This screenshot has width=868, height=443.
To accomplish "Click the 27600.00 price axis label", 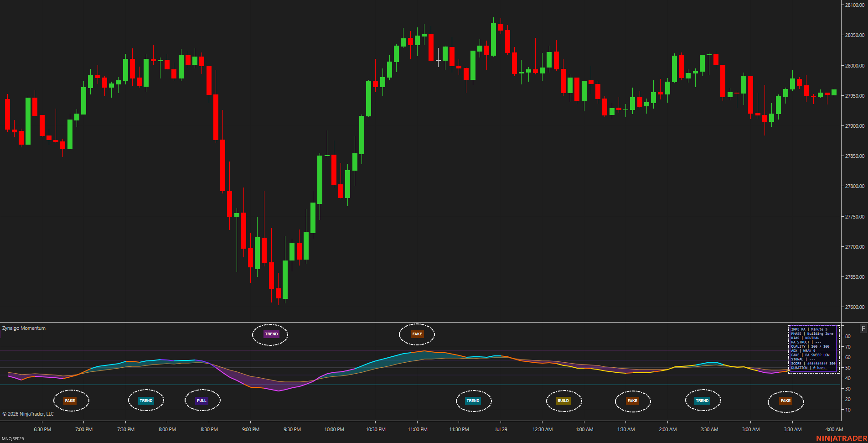I will pos(855,307).
